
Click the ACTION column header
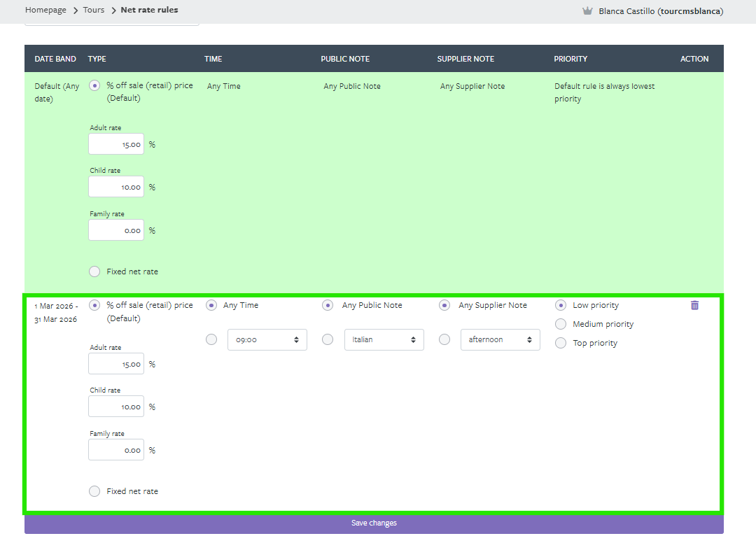coord(694,59)
